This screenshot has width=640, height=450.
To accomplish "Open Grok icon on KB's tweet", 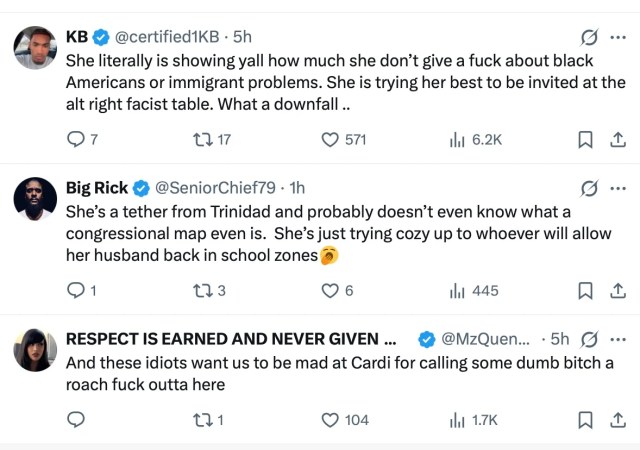I will point(589,38).
